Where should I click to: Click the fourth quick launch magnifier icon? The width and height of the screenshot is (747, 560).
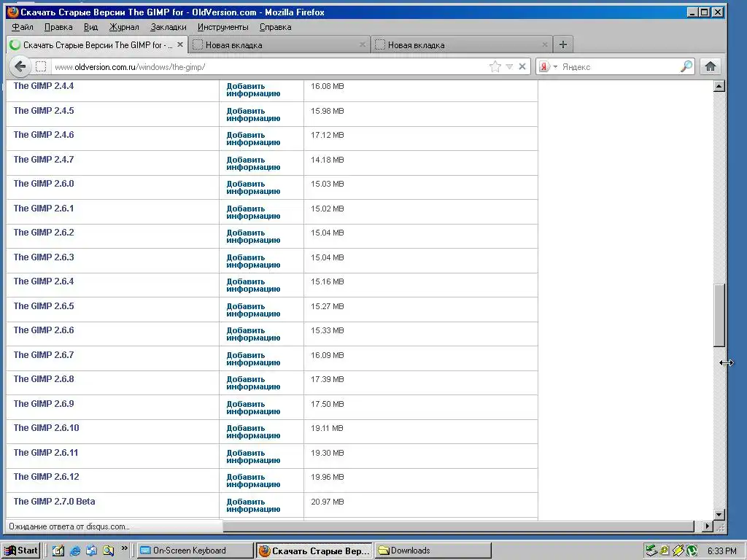tap(109, 551)
